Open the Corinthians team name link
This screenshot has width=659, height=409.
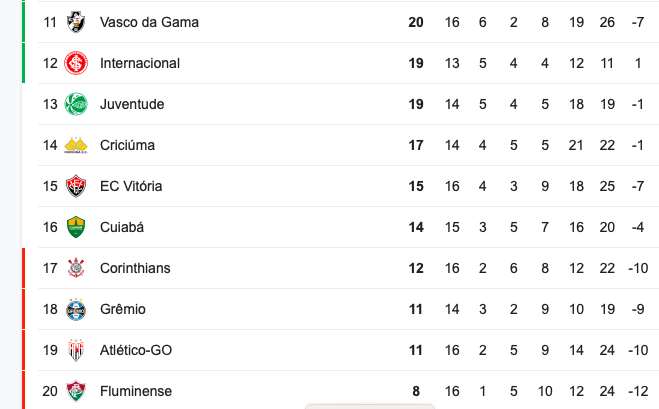click(x=135, y=268)
